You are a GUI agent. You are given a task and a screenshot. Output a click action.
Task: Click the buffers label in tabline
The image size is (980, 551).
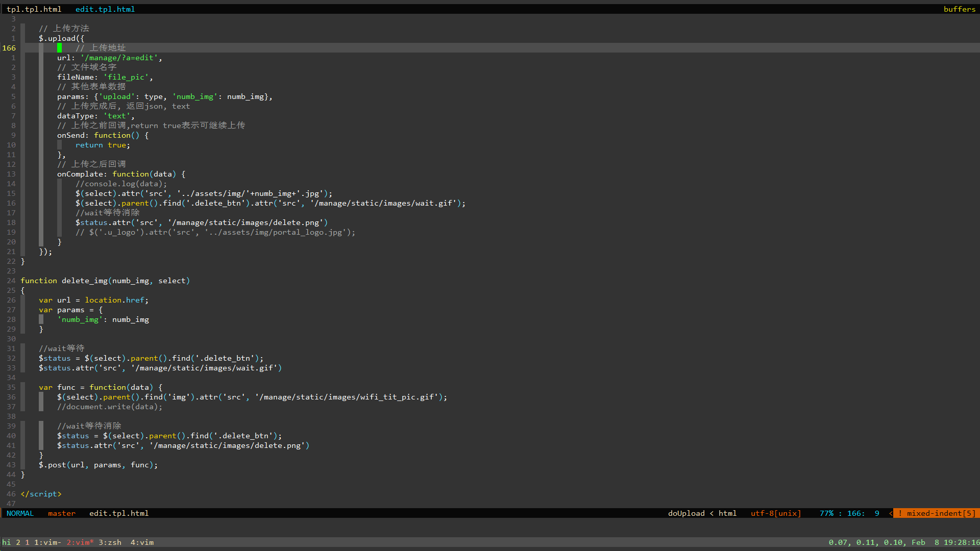pyautogui.click(x=959, y=9)
